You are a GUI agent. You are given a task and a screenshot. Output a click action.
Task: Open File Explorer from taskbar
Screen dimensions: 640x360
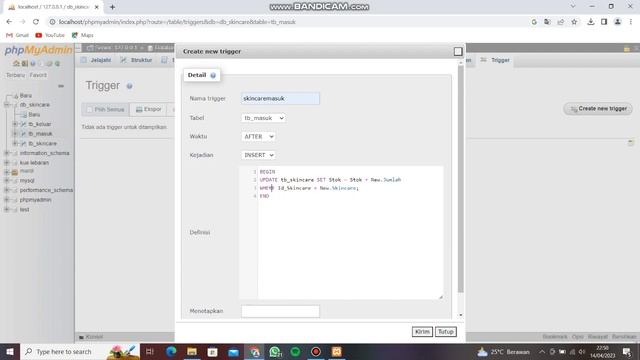192,352
